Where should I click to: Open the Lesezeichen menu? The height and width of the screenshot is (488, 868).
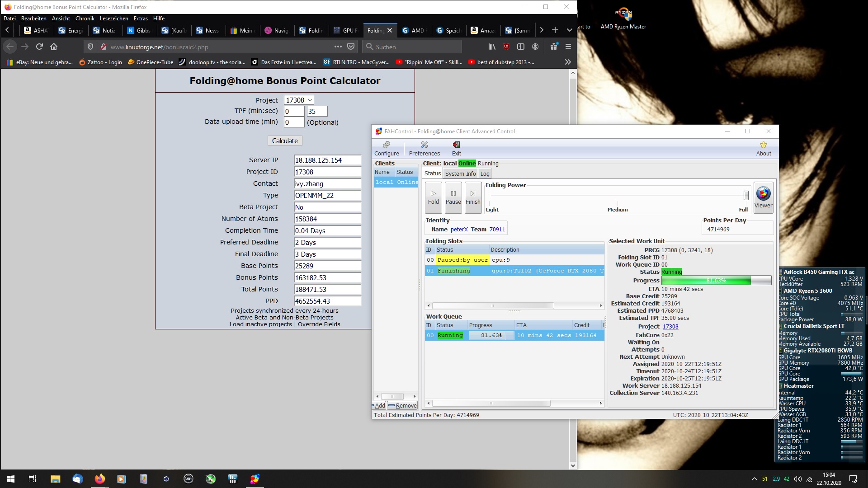[x=114, y=19]
